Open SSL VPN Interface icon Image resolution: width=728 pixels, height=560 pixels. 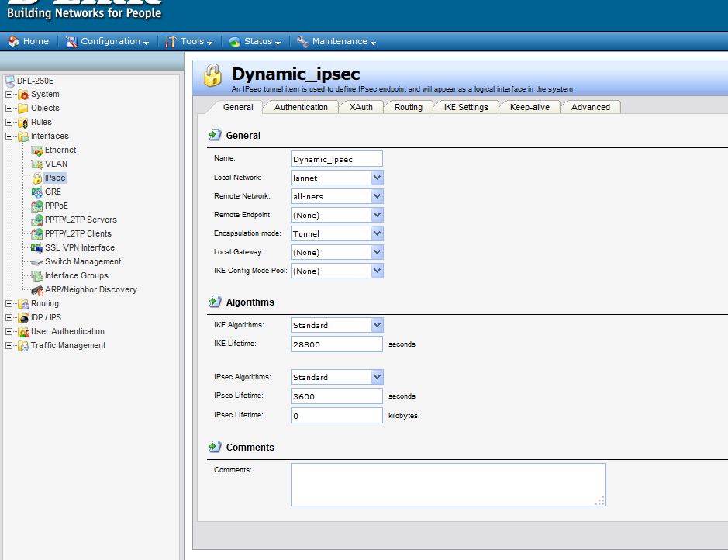[x=37, y=247]
